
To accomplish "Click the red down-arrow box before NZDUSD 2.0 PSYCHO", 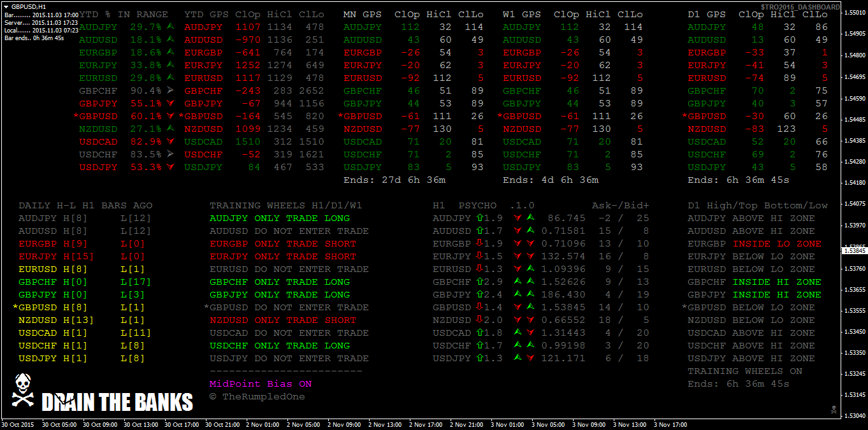I will click(479, 320).
